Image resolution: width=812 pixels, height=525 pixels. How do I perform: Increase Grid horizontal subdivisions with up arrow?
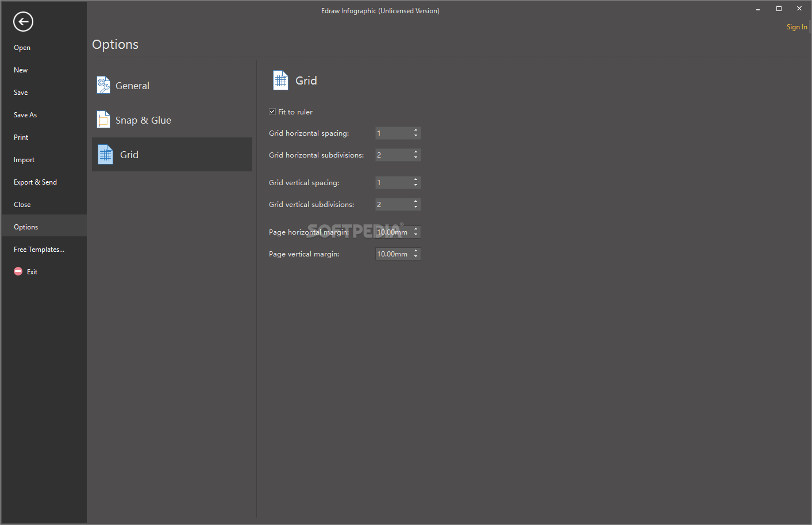pyautogui.click(x=415, y=152)
